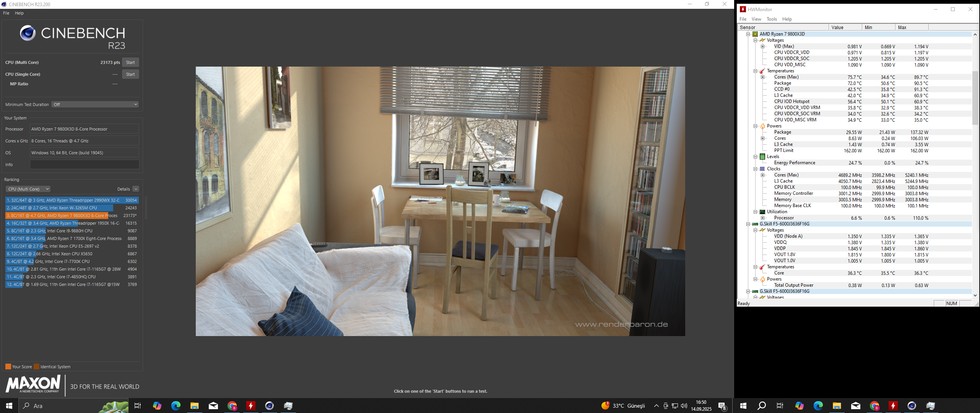The width and height of the screenshot is (980, 413).
Task: Switch to HWMonitor via taskbar icon under Cinebench
Action: (x=251, y=406)
